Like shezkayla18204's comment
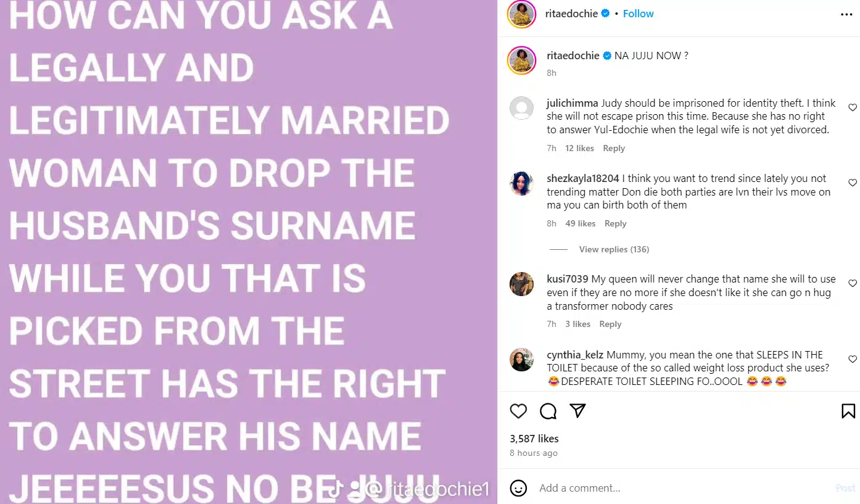The image size is (860, 504). click(x=853, y=183)
